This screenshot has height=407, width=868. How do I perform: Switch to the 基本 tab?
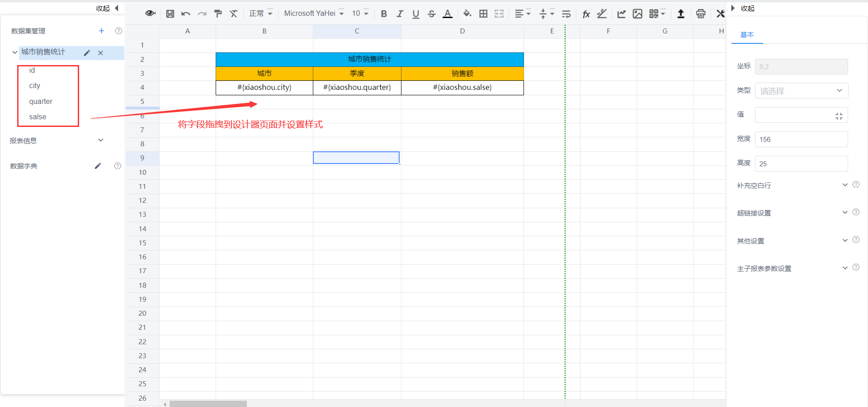[747, 34]
